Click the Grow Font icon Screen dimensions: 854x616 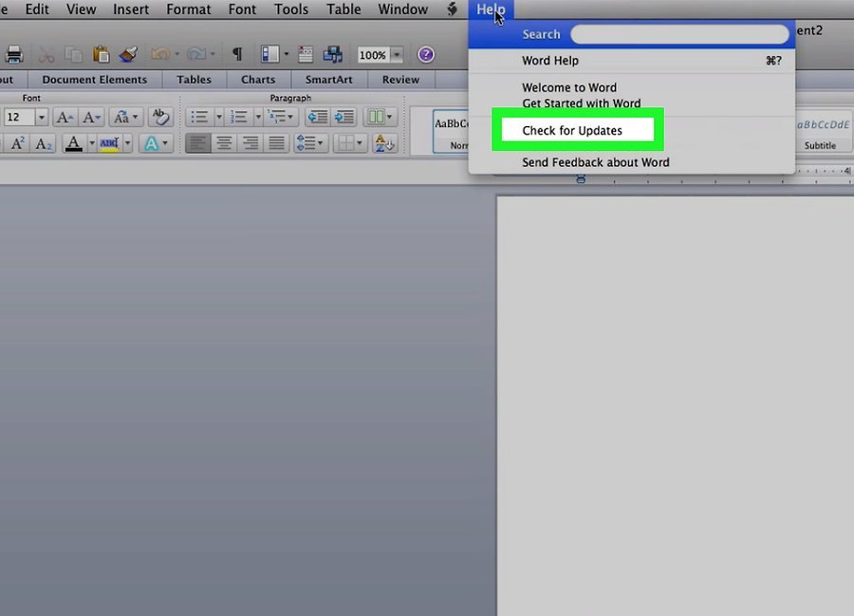pyautogui.click(x=65, y=117)
